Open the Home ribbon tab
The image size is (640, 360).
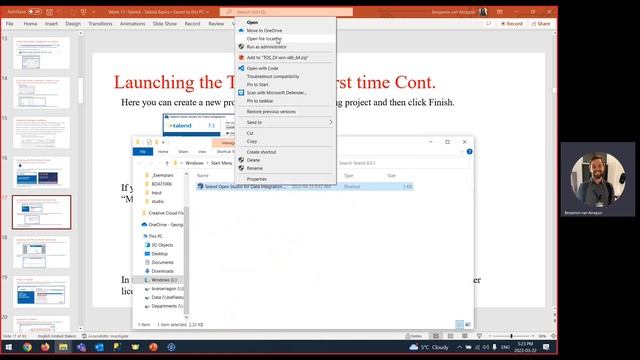point(30,24)
